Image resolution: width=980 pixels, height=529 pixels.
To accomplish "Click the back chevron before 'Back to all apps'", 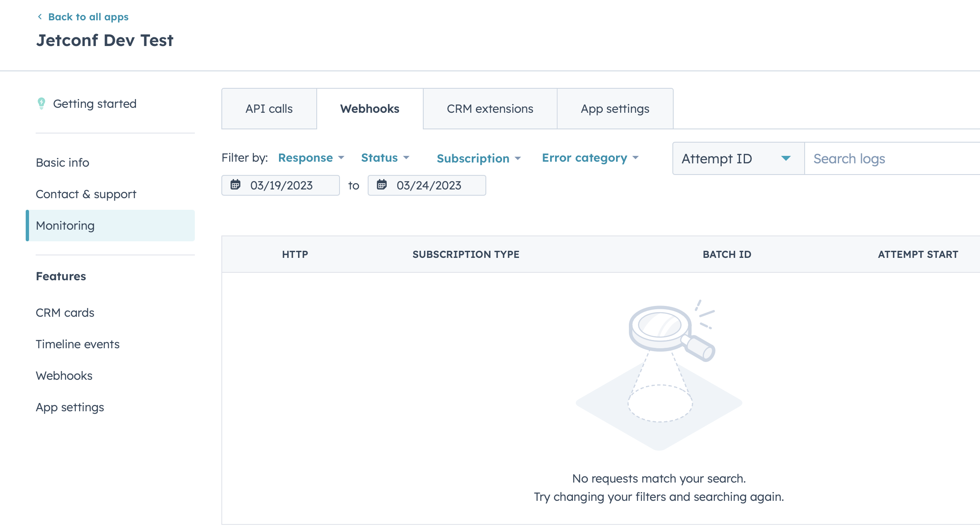I will click(x=39, y=17).
